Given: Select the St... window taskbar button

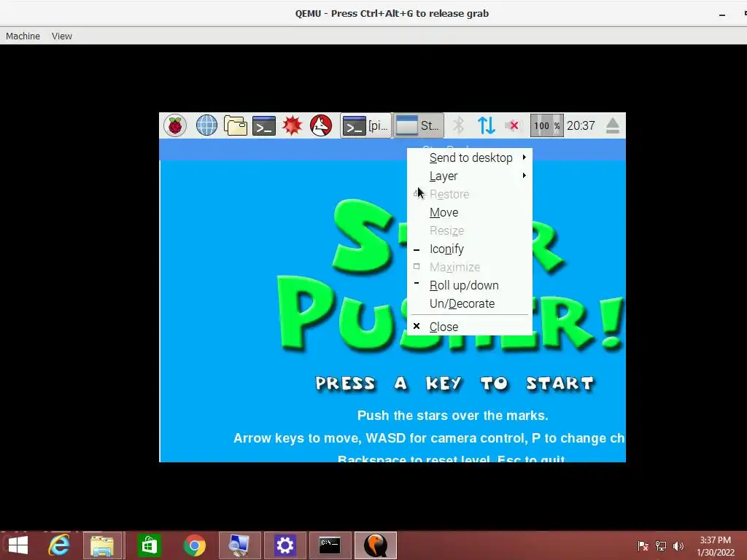Looking at the screenshot, I should click(418, 125).
